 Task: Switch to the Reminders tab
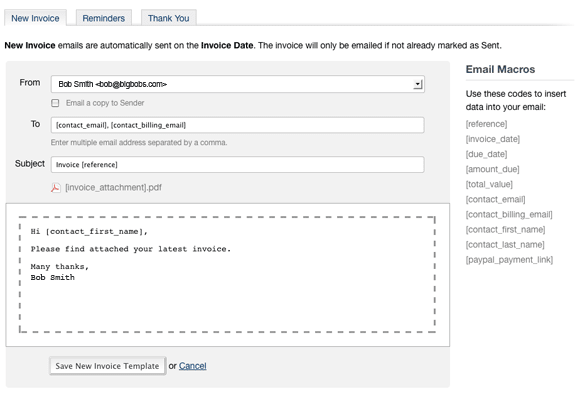pos(104,18)
